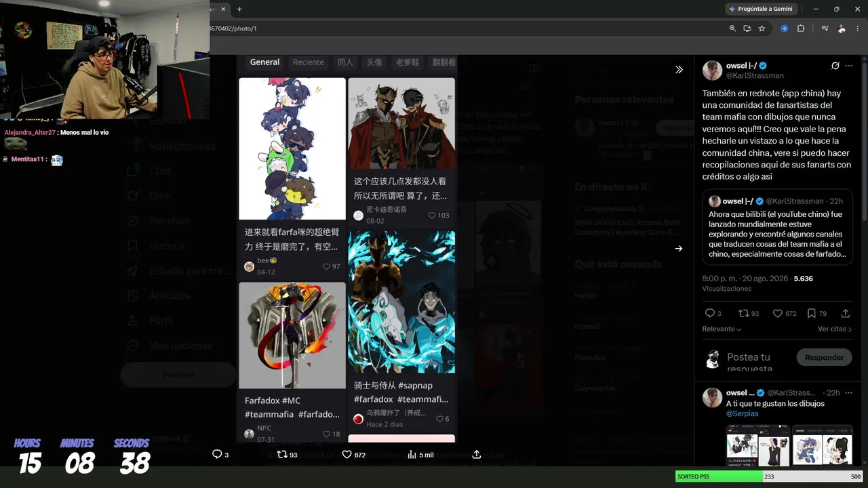This screenshot has height=488, width=868.
Task: Open the media controls icon in the toolbar
Action: pos(825,28)
